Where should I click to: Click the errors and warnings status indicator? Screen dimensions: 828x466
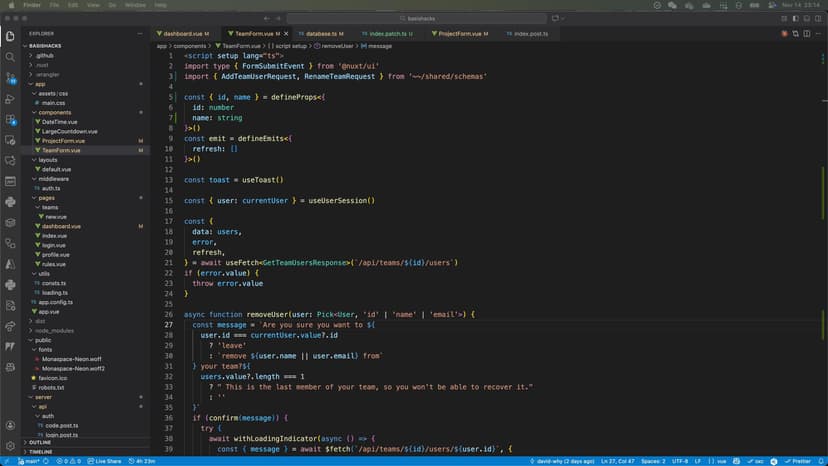point(68,460)
